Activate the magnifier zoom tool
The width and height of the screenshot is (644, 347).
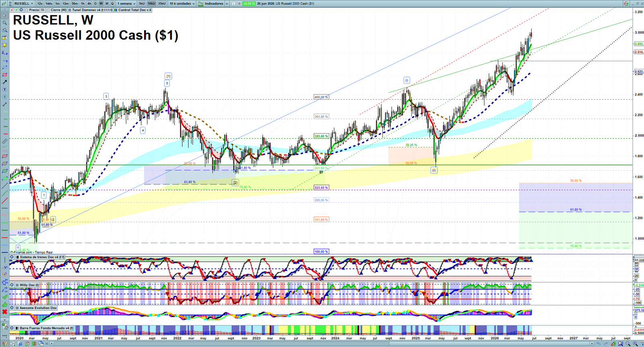(x=4, y=23)
